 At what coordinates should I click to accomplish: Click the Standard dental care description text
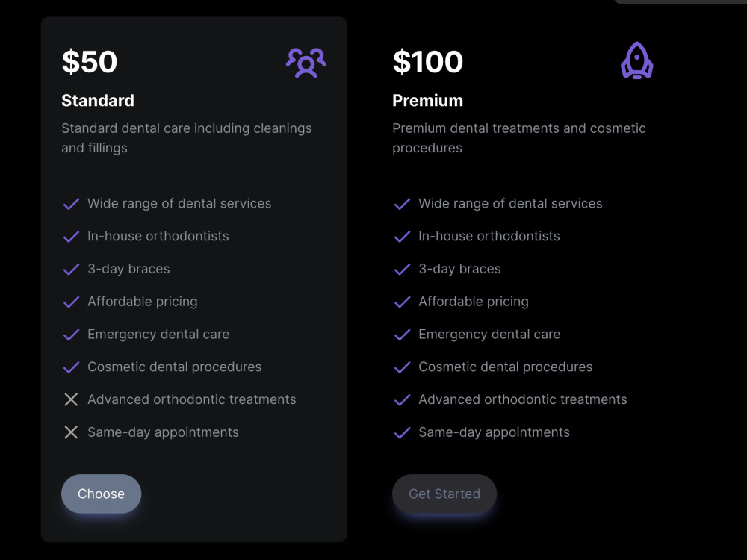point(187,138)
